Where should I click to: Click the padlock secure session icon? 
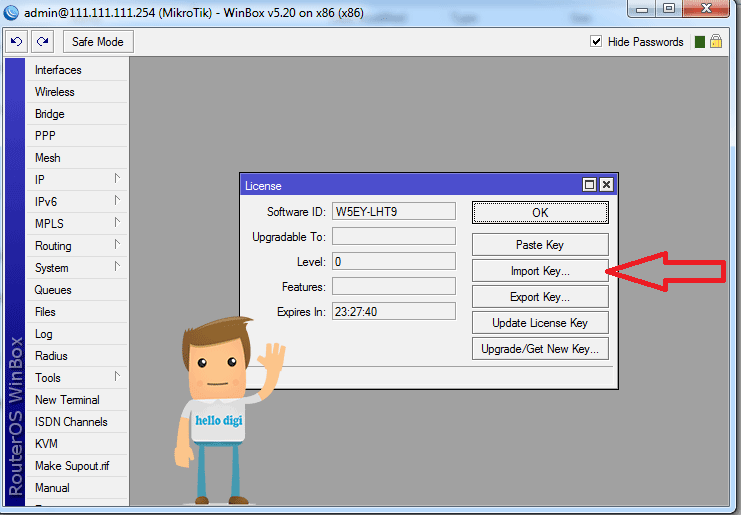715,41
